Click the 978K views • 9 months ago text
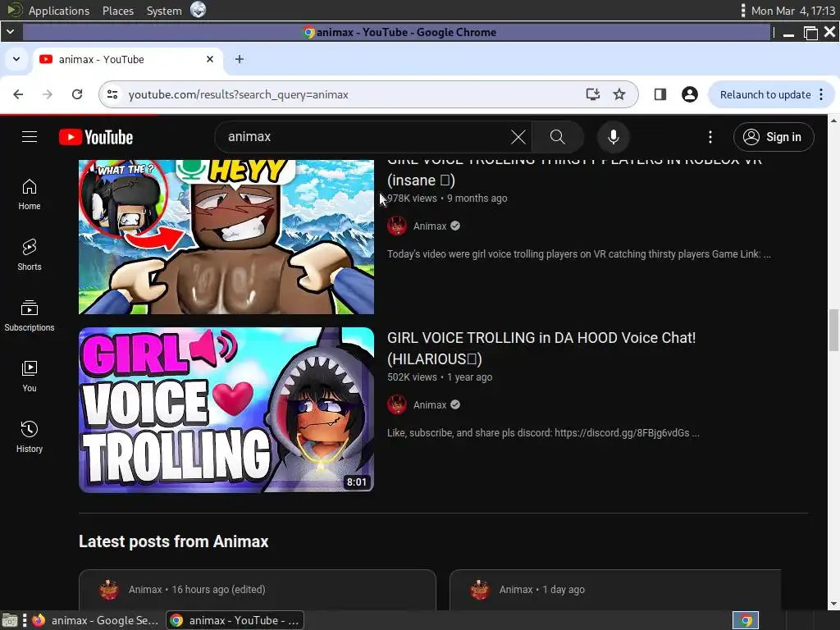The height and width of the screenshot is (630, 840). 447,199
